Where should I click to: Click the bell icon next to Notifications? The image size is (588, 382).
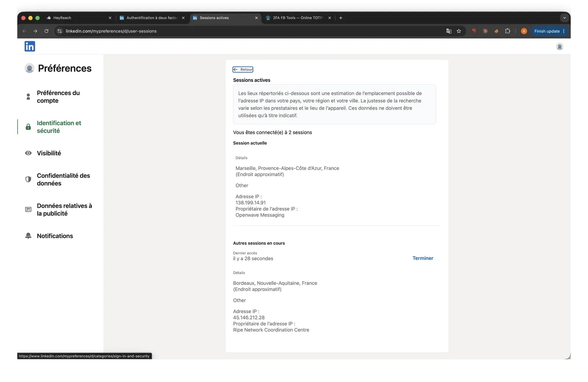coord(28,236)
